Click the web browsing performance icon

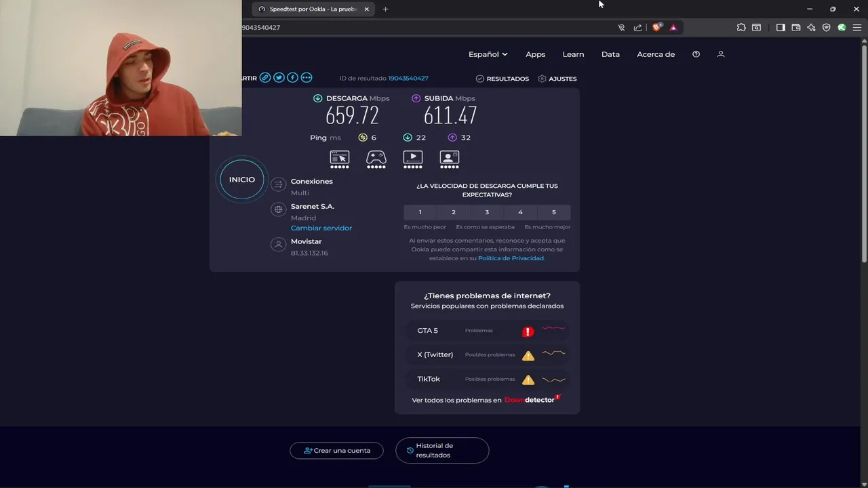pyautogui.click(x=340, y=159)
